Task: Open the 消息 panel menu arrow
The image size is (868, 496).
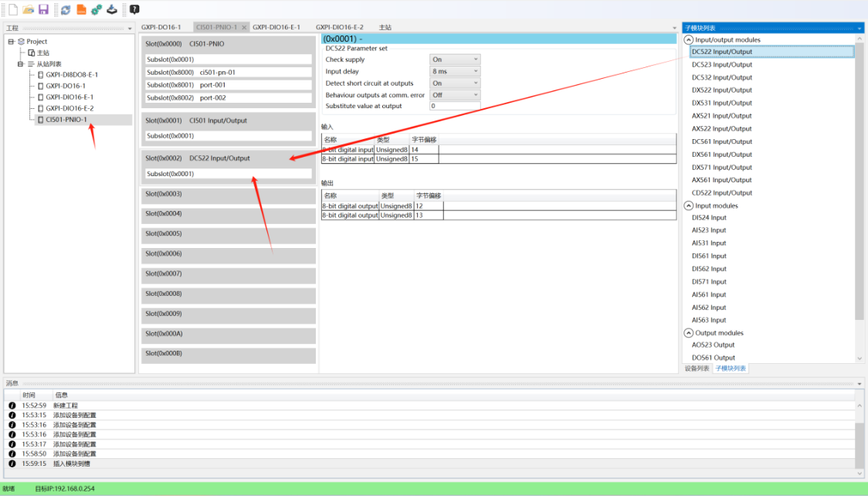Action: [x=860, y=384]
